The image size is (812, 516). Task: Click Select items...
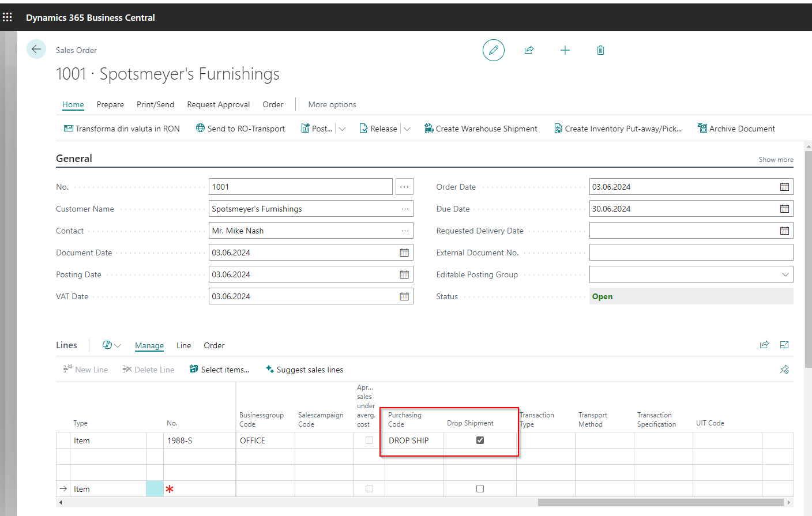pyautogui.click(x=219, y=370)
